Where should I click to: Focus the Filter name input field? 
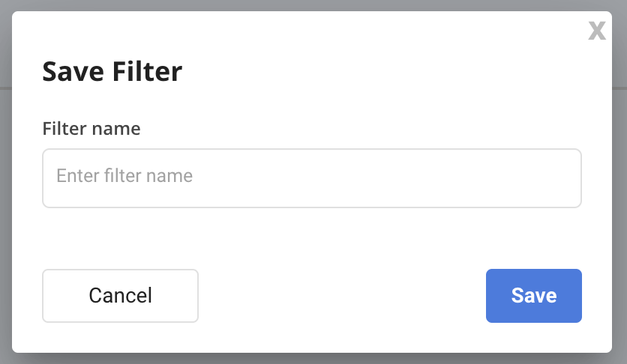coord(312,178)
